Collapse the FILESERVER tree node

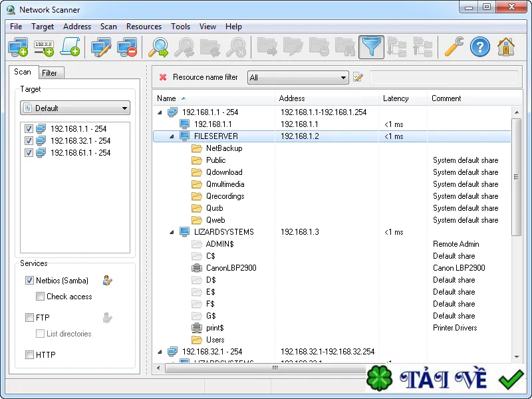172,136
